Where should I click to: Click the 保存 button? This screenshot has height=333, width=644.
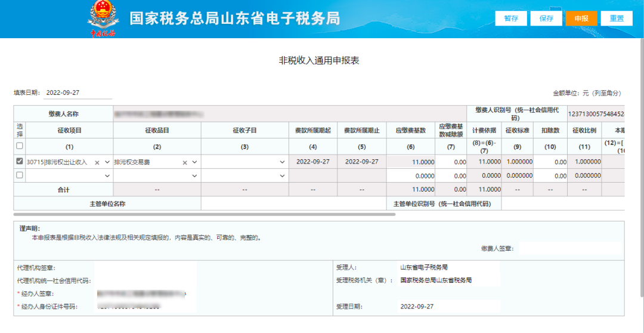(546, 18)
